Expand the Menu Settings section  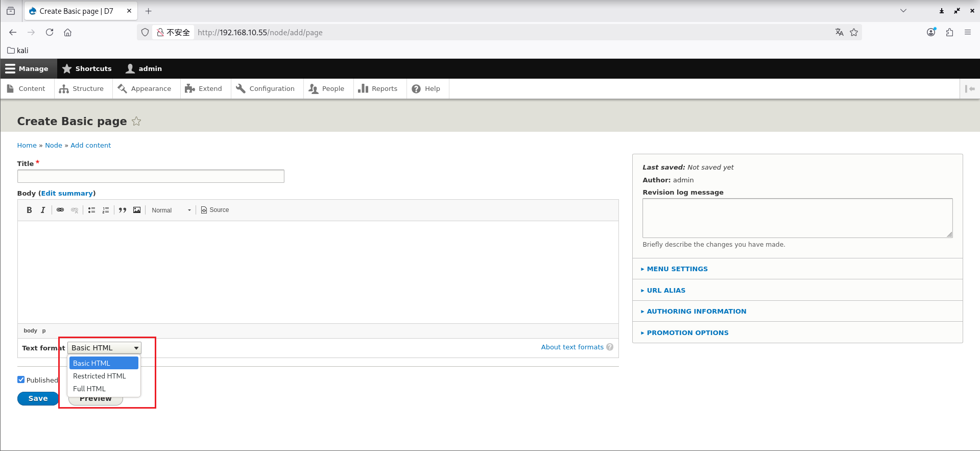point(677,269)
